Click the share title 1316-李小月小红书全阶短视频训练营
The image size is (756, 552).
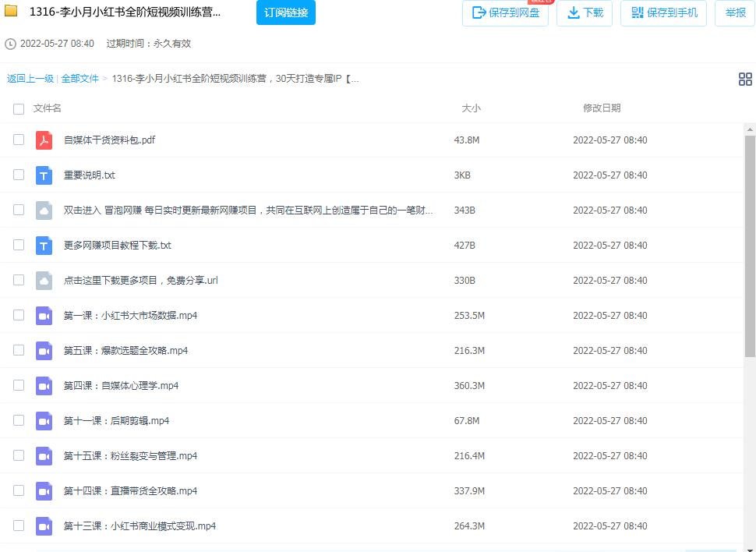[125, 12]
